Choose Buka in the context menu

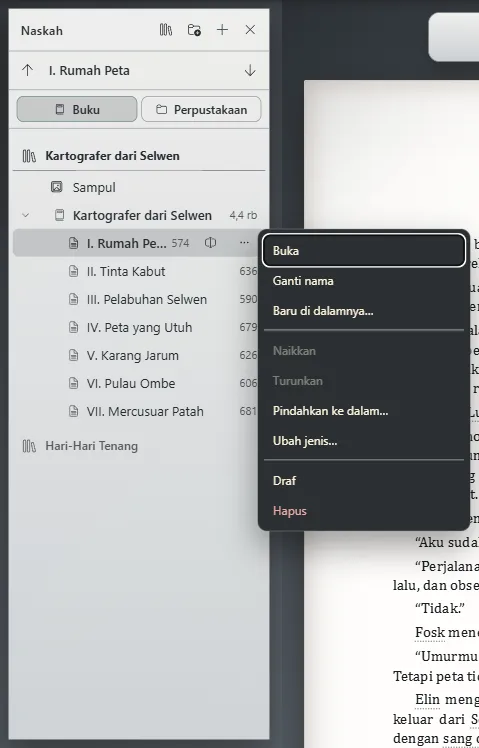(364, 250)
